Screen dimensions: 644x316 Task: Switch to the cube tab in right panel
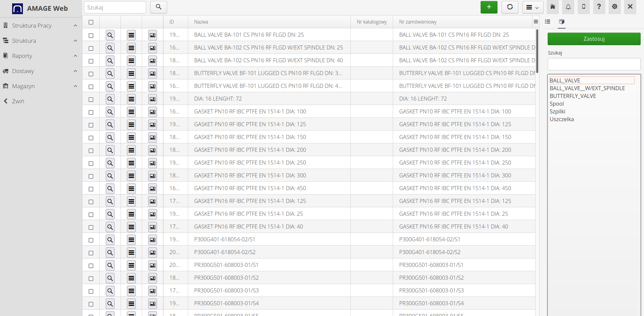pos(561,22)
